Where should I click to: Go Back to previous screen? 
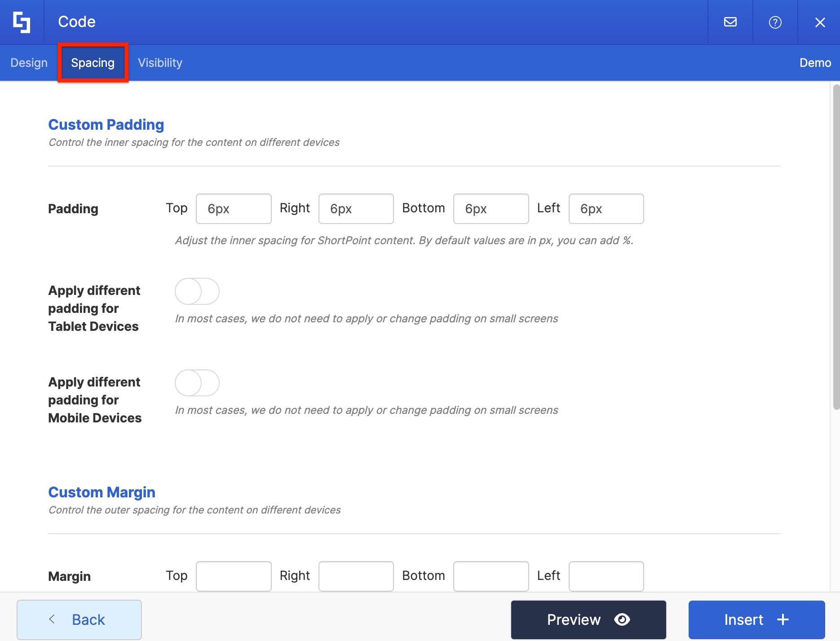pyautogui.click(x=80, y=620)
